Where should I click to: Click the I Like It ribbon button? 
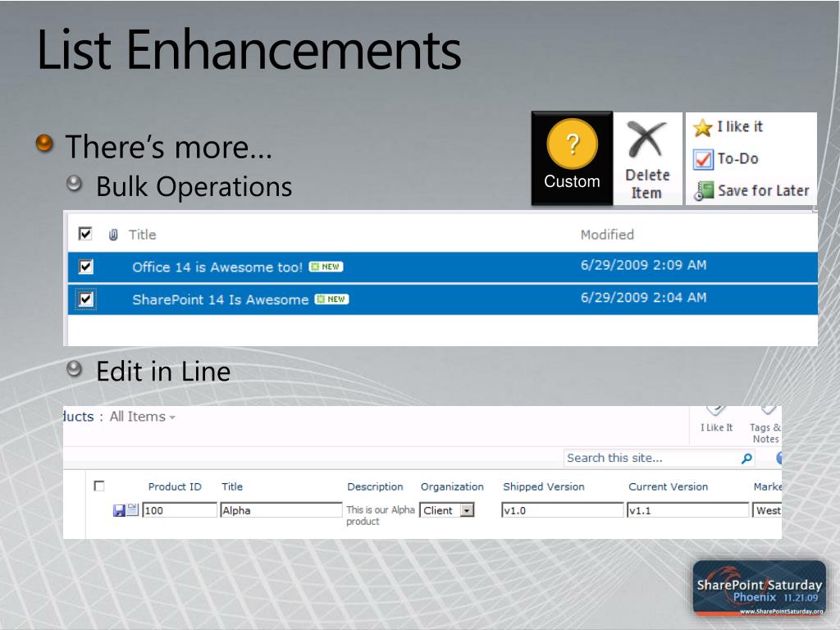coord(716,419)
